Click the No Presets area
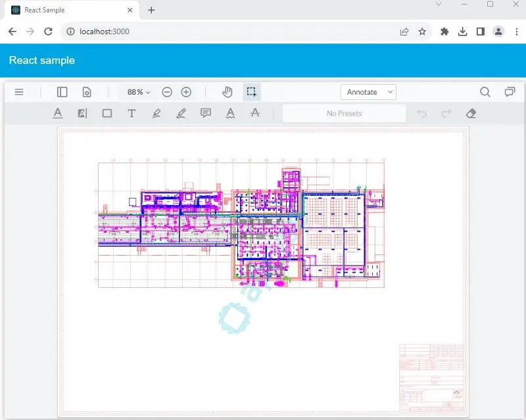This screenshot has height=420, width=526. 344,114
